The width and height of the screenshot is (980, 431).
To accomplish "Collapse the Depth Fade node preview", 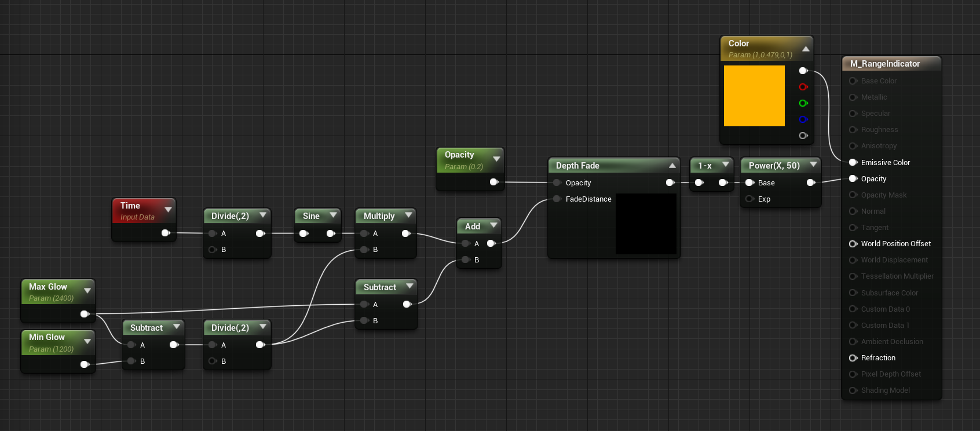I will (672, 166).
